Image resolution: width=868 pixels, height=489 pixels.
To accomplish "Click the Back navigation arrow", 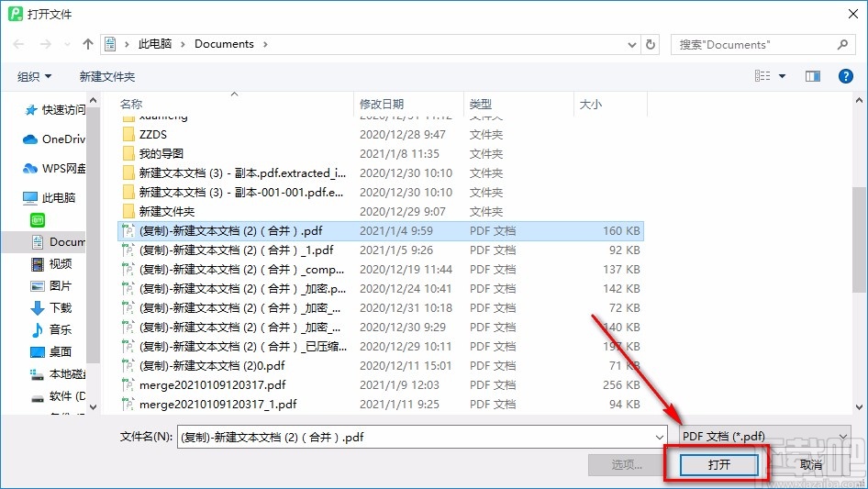I will pos(18,44).
